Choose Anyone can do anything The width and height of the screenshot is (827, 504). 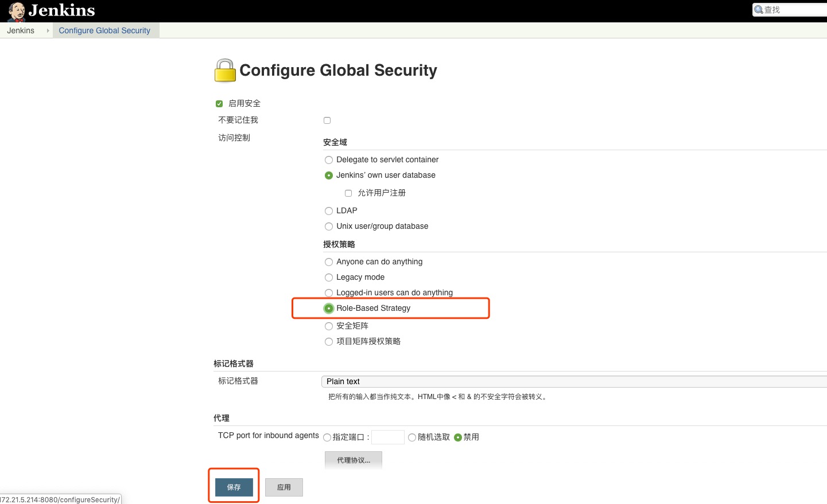[329, 262]
